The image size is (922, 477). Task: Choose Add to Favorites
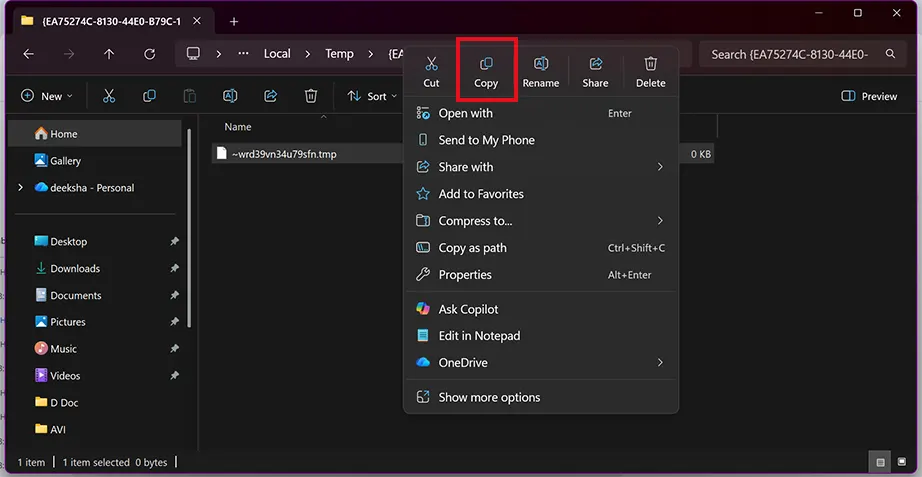540,194
